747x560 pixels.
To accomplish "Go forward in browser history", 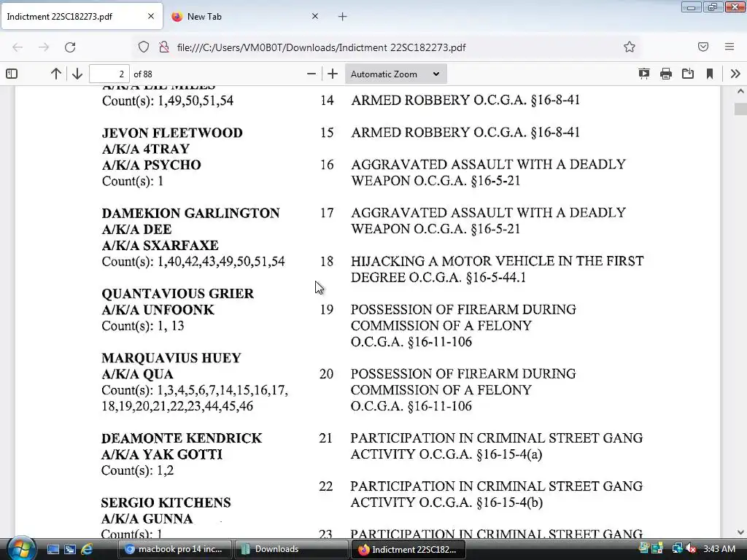I will [44, 47].
